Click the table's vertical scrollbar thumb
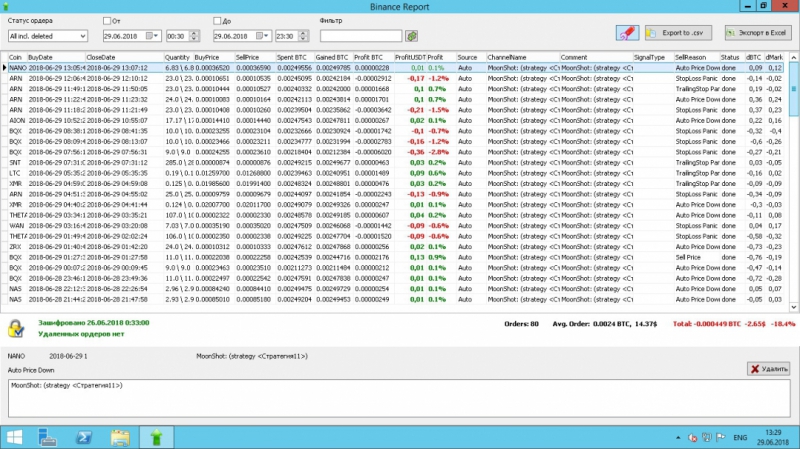Viewport: 800px width, 449px height. (794, 89)
